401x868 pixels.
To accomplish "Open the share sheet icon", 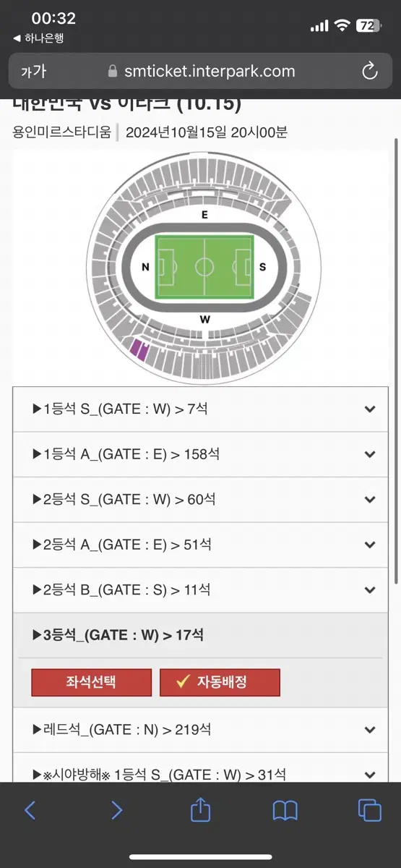I will (x=200, y=809).
